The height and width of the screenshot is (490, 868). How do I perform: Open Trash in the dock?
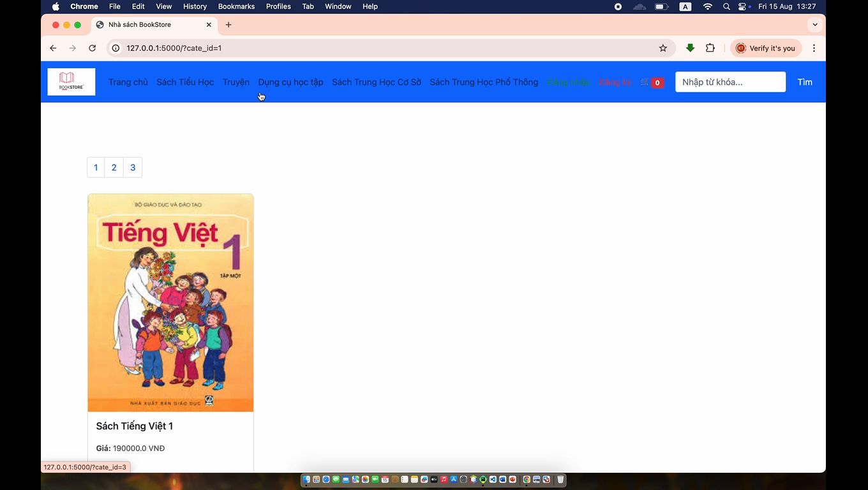560,479
